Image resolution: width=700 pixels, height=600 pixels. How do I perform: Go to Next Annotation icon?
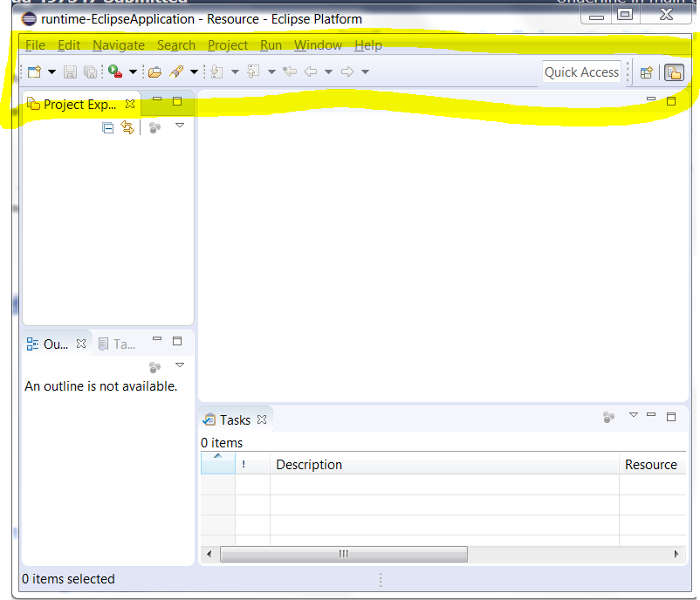(216, 72)
